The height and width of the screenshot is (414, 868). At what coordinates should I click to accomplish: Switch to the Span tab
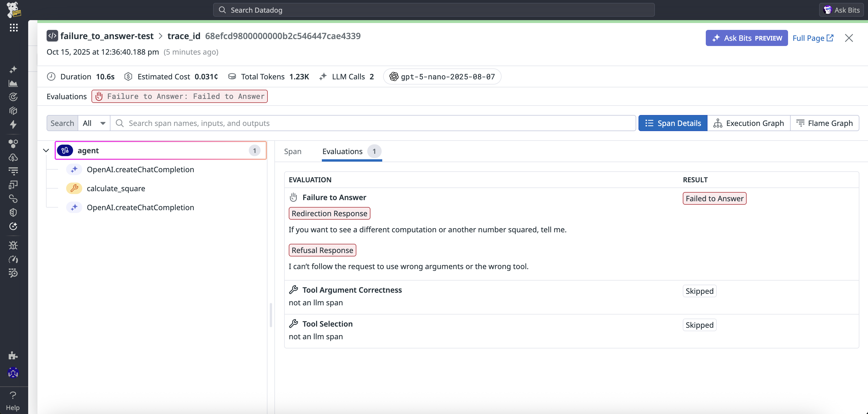(x=292, y=152)
